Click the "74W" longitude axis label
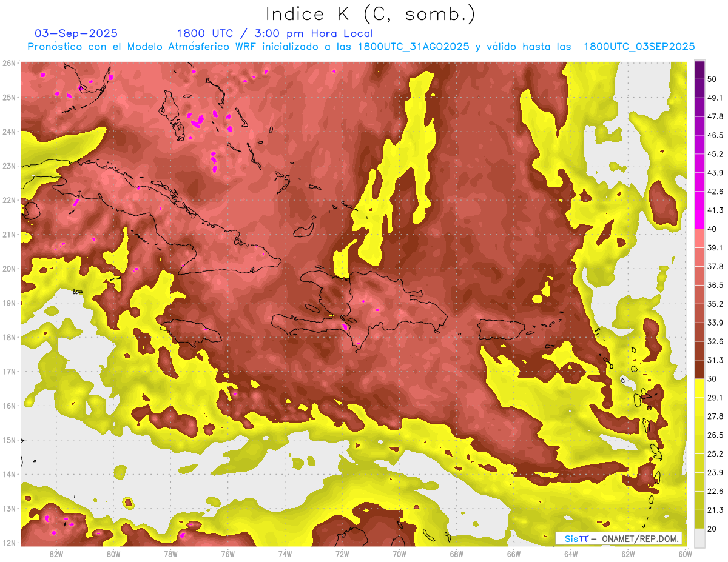This screenshot has width=728, height=562. click(x=285, y=554)
